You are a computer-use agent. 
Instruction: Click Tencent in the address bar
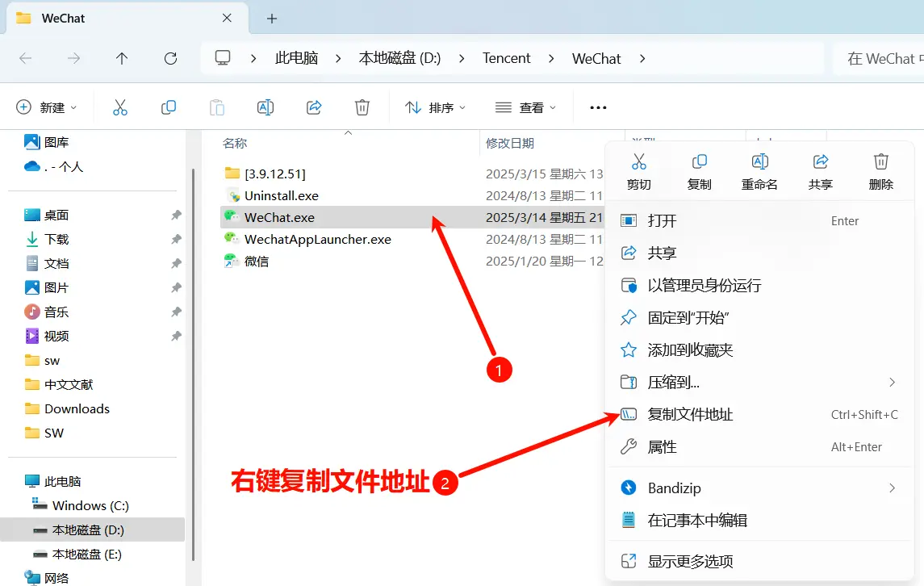(506, 58)
